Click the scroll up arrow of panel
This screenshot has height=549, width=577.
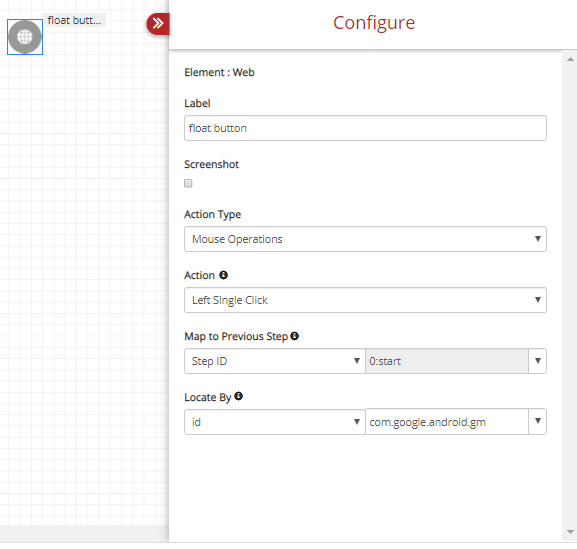[570, 59]
